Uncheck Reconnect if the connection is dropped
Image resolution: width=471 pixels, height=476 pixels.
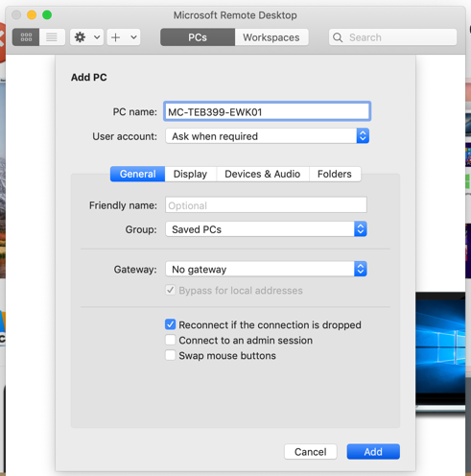171,324
